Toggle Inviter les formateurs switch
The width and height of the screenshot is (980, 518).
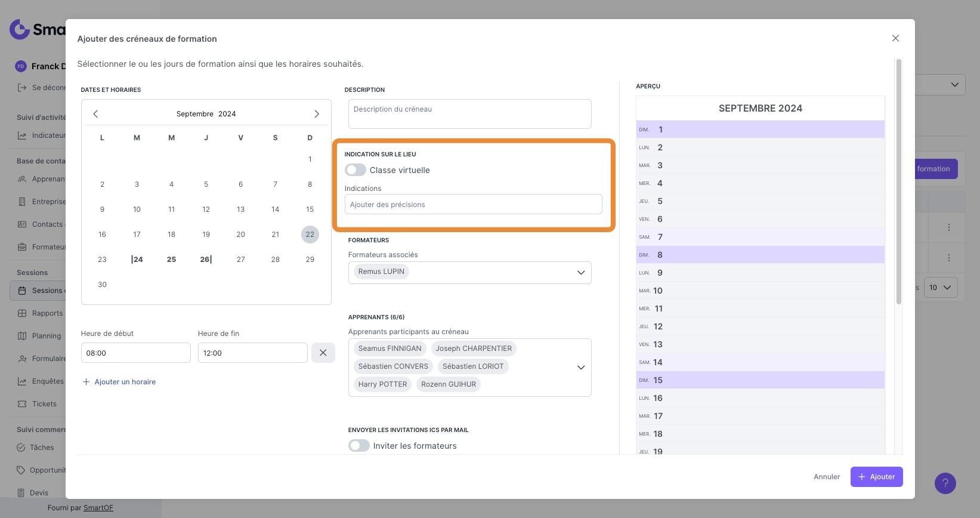click(359, 446)
